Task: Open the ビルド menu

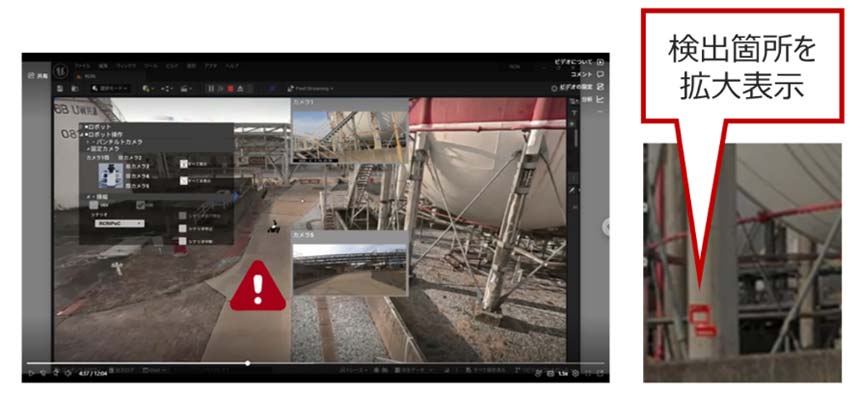Action: click(172, 65)
